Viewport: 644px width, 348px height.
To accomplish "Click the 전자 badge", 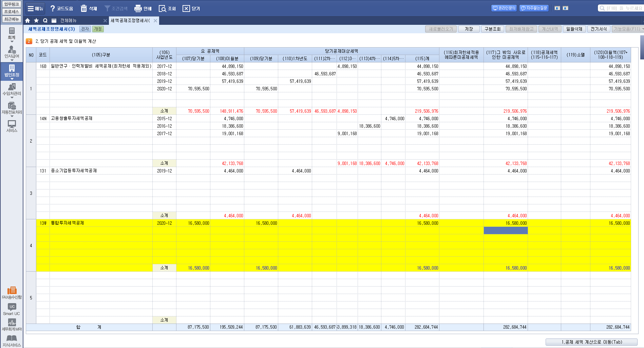I will (x=85, y=29).
